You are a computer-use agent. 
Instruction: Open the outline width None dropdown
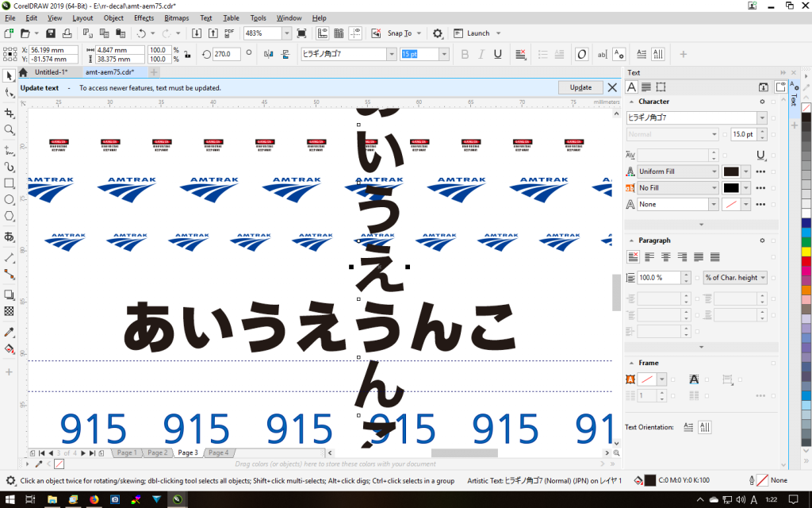[x=714, y=204]
